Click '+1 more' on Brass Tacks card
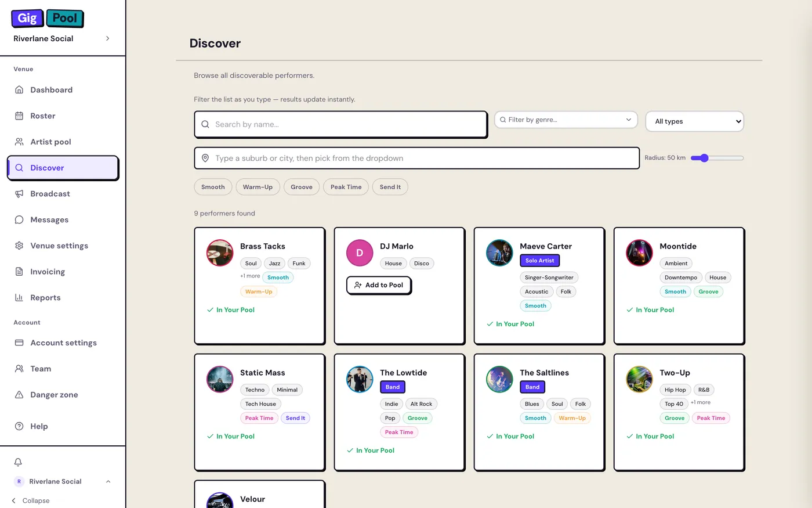812x508 pixels. click(250, 276)
